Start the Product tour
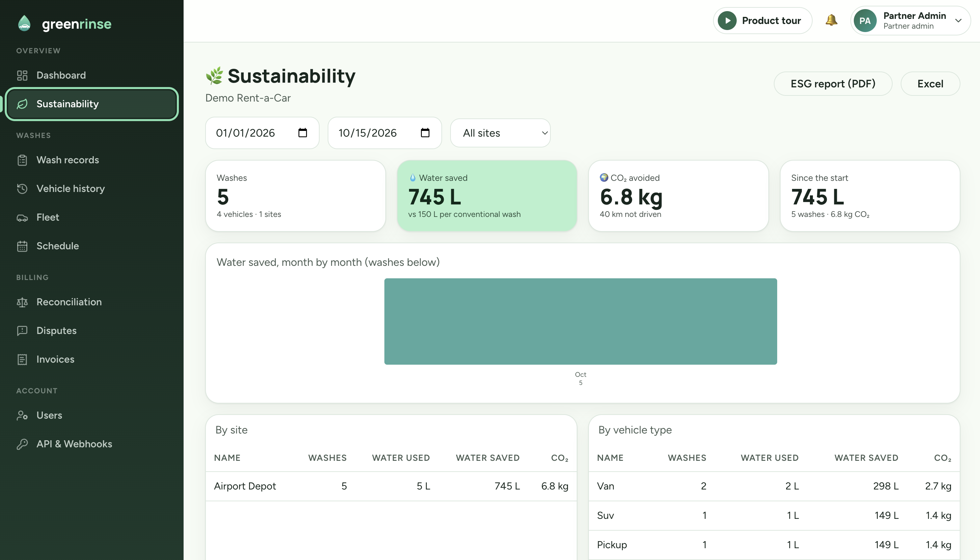The width and height of the screenshot is (980, 560). [x=762, y=20]
